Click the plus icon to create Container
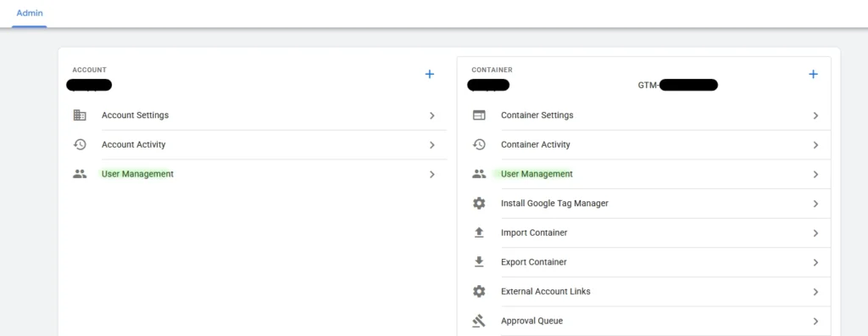 tap(813, 75)
